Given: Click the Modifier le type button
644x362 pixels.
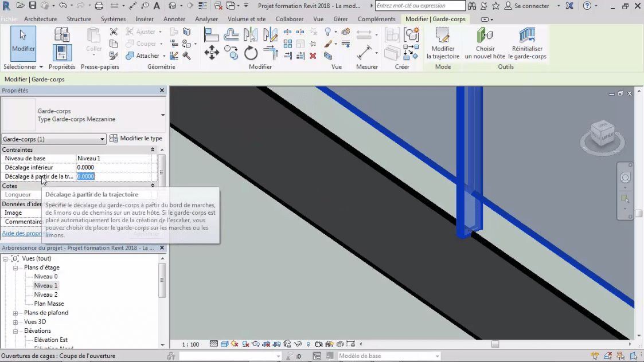Looking at the screenshot, I should (x=136, y=139).
